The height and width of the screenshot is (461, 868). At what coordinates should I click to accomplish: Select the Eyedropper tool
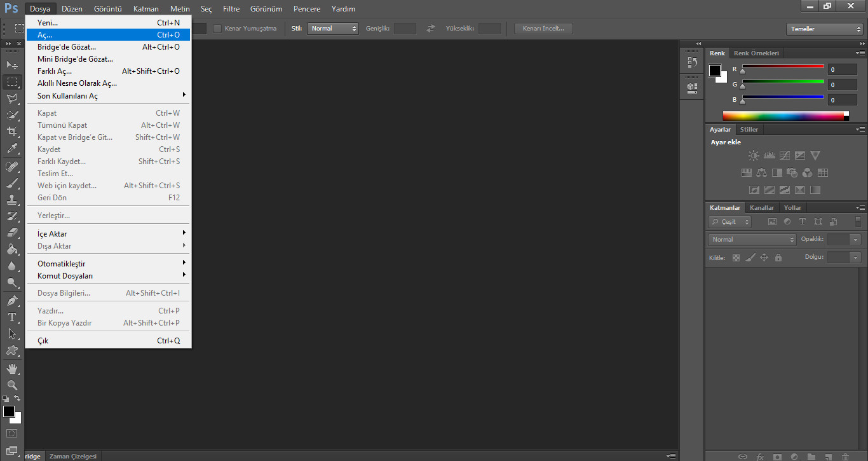click(x=12, y=149)
